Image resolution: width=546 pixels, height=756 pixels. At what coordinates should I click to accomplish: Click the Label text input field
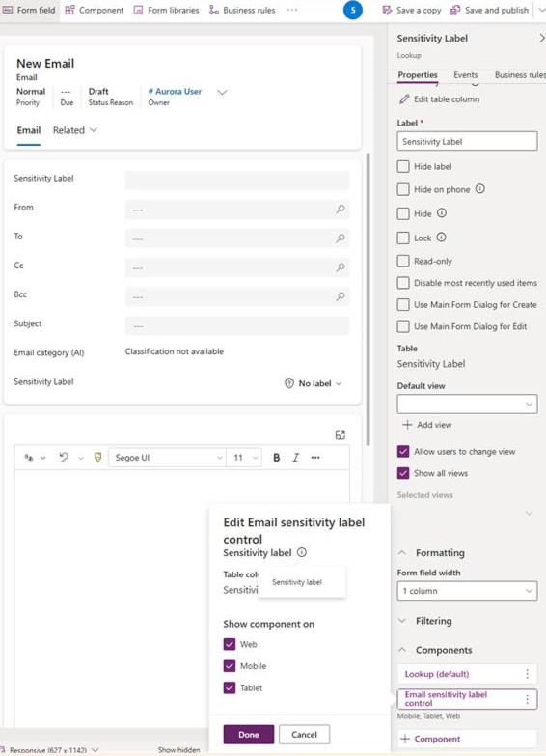[467, 141]
